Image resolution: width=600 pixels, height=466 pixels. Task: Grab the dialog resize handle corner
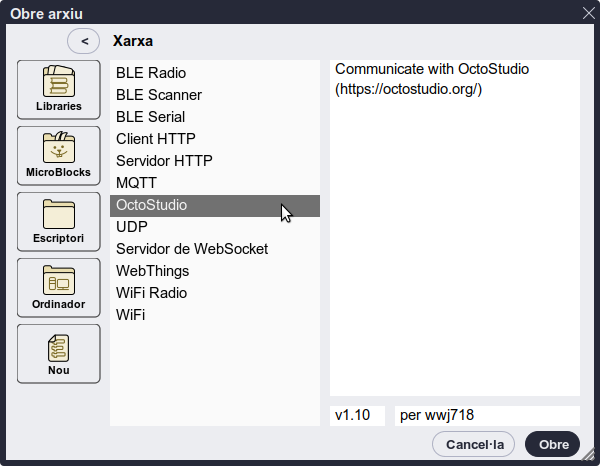pyautogui.click(x=588, y=454)
